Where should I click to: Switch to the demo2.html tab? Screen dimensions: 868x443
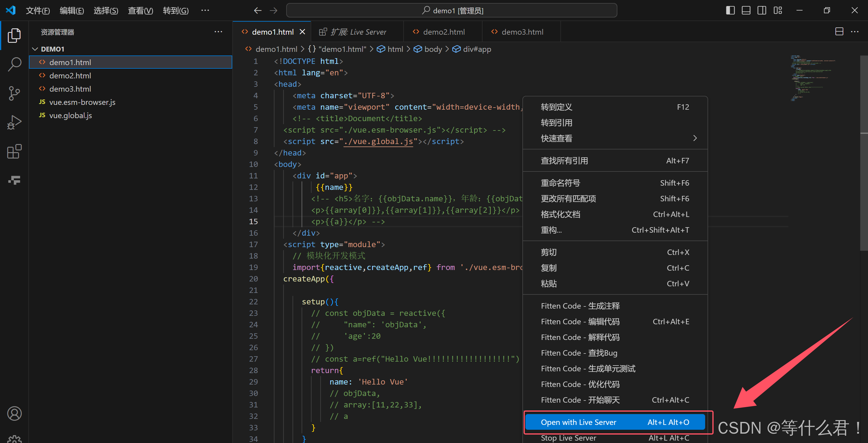pos(443,32)
